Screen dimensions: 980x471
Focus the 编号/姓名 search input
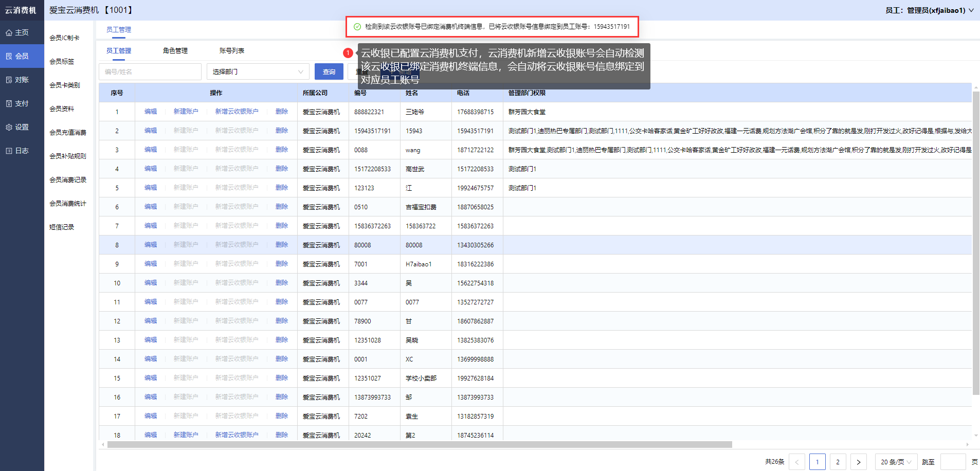(150, 72)
